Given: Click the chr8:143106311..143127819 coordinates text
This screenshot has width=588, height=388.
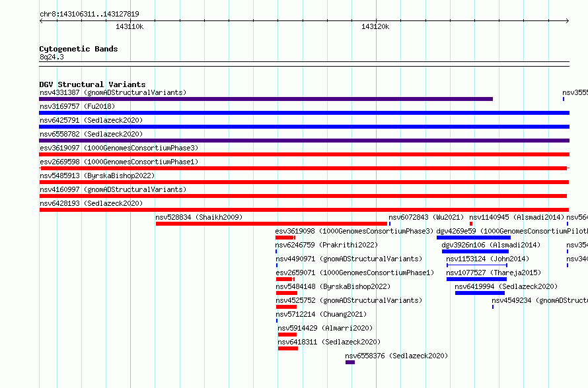Looking at the screenshot, I should 89,14.
